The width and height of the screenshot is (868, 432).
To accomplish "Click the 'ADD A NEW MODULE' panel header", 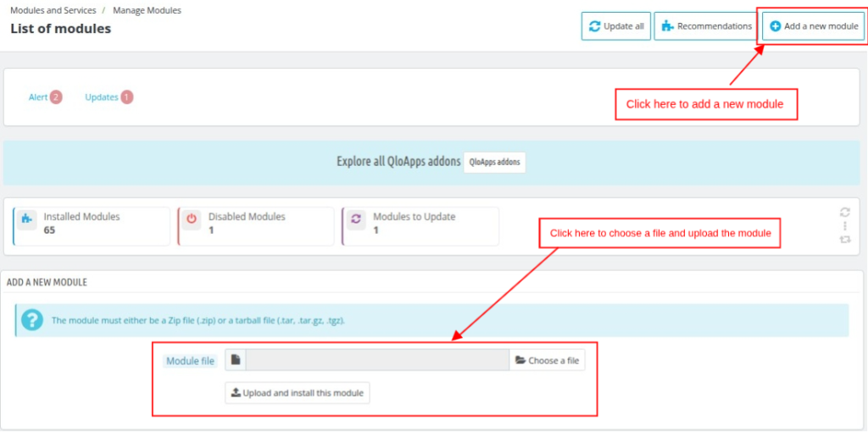I will tap(47, 282).
